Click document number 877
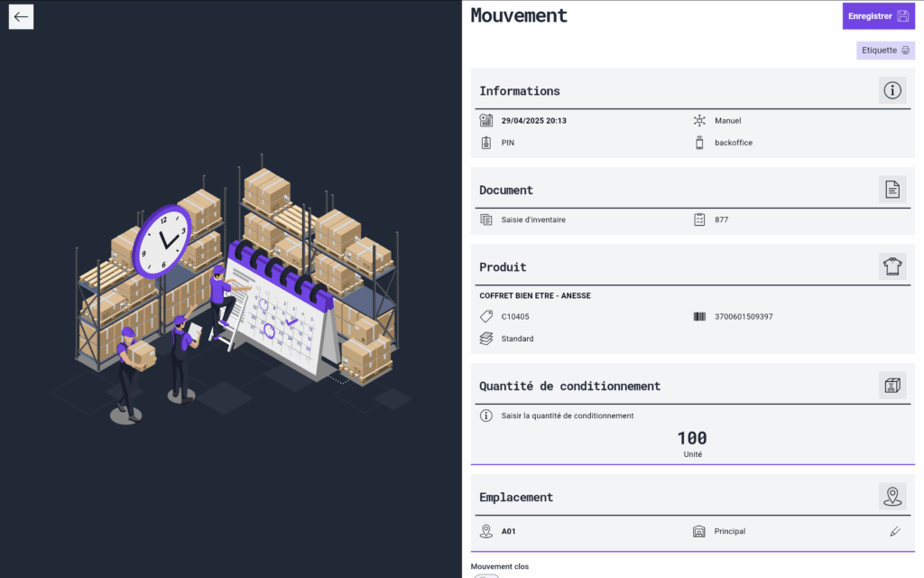This screenshot has height=578, width=924. coord(721,219)
